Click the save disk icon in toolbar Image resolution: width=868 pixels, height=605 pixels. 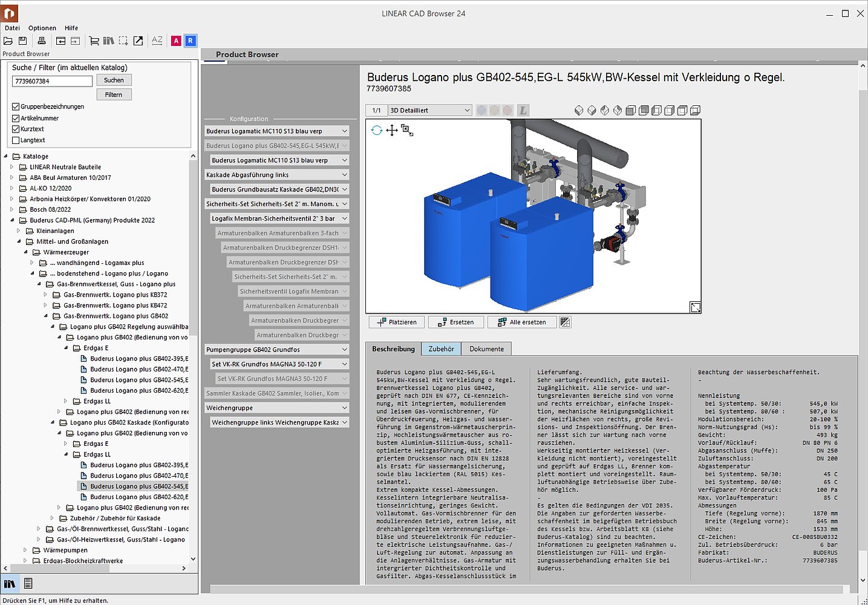pos(22,41)
